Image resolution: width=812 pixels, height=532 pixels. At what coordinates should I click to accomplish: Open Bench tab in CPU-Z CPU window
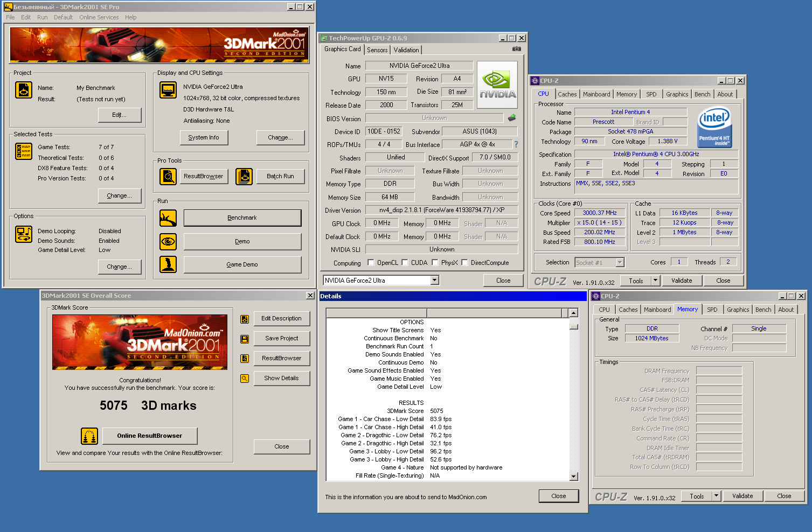click(x=702, y=94)
